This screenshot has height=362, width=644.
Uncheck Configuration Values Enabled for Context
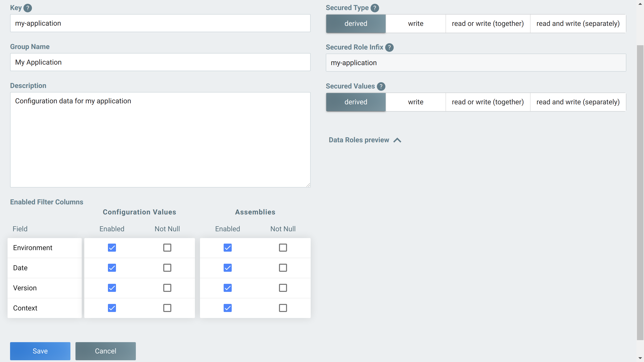point(112,308)
